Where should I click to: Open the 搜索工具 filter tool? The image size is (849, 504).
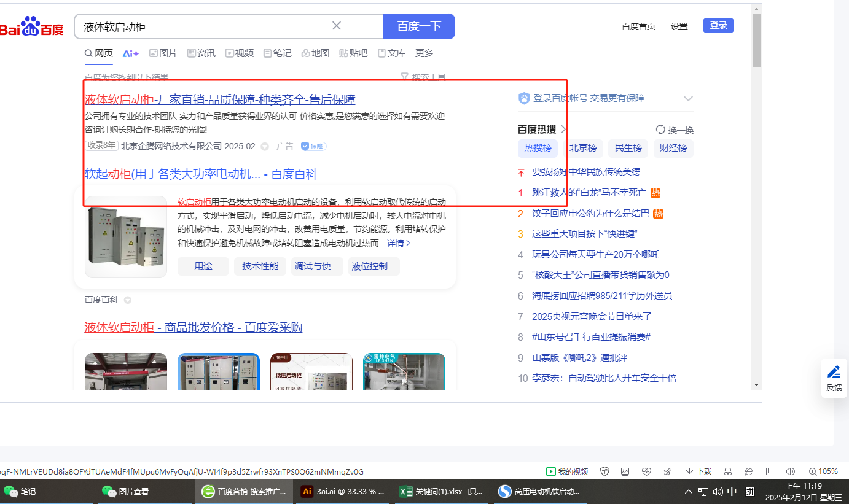423,77
